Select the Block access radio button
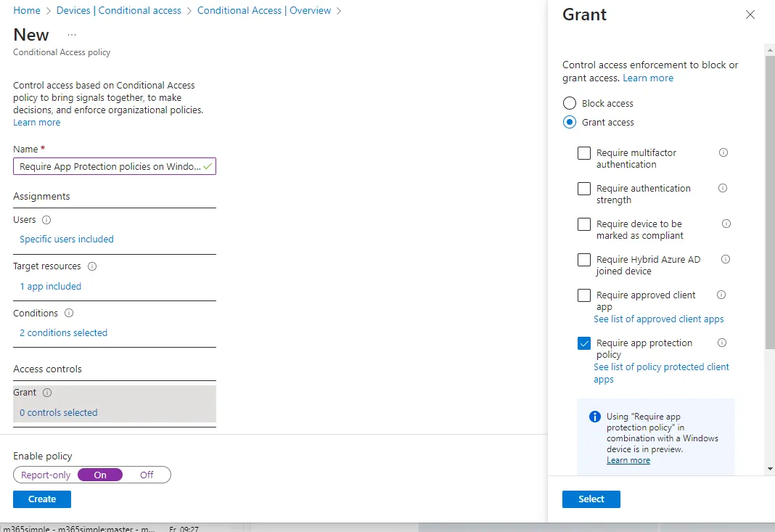Image resolution: width=775 pixels, height=532 pixels. pyautogui.click(x=570, y=104)
